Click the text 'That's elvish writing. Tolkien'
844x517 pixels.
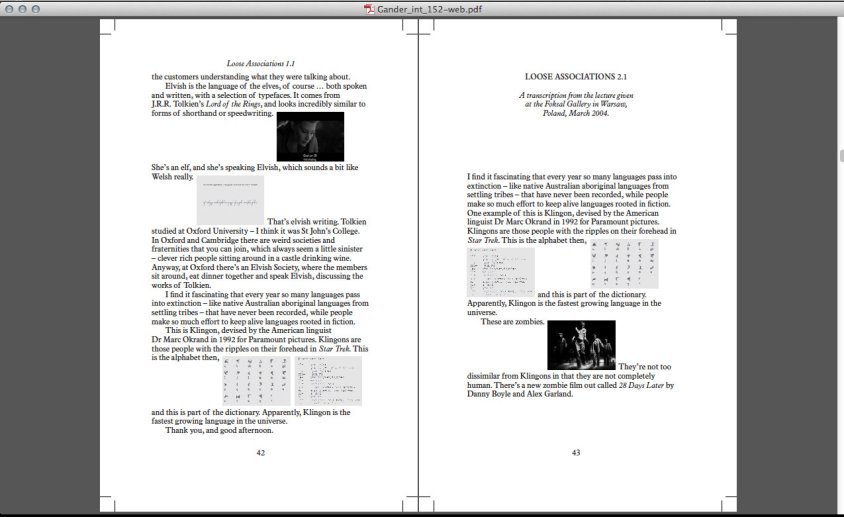316,221
